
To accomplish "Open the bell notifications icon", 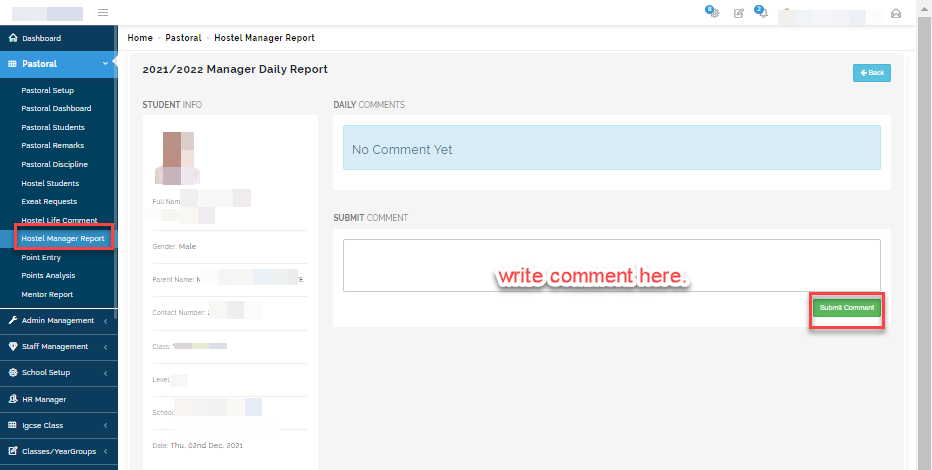I will click(762, 12).
